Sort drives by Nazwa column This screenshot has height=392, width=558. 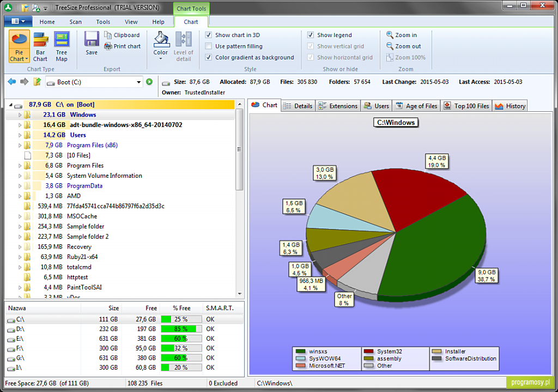tap(43, 308)
